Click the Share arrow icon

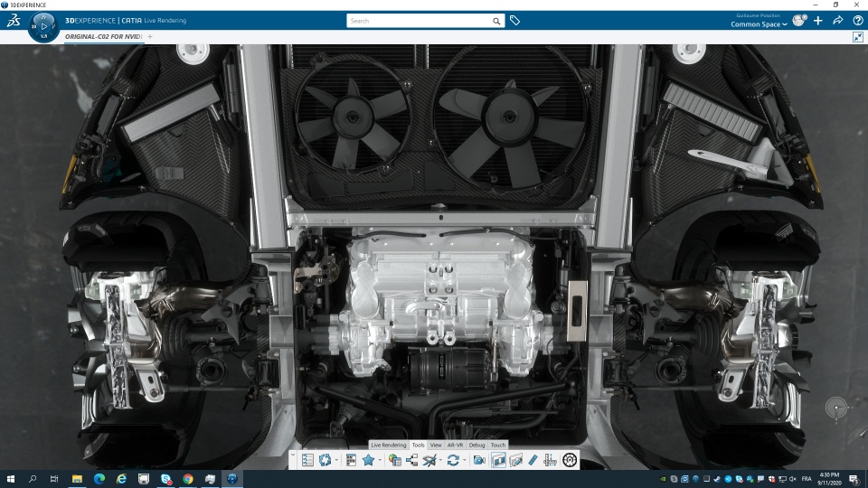tap(838, 21)
